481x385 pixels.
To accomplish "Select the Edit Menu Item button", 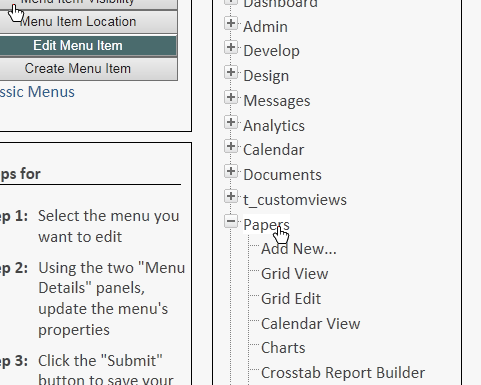I will point(88,45).
